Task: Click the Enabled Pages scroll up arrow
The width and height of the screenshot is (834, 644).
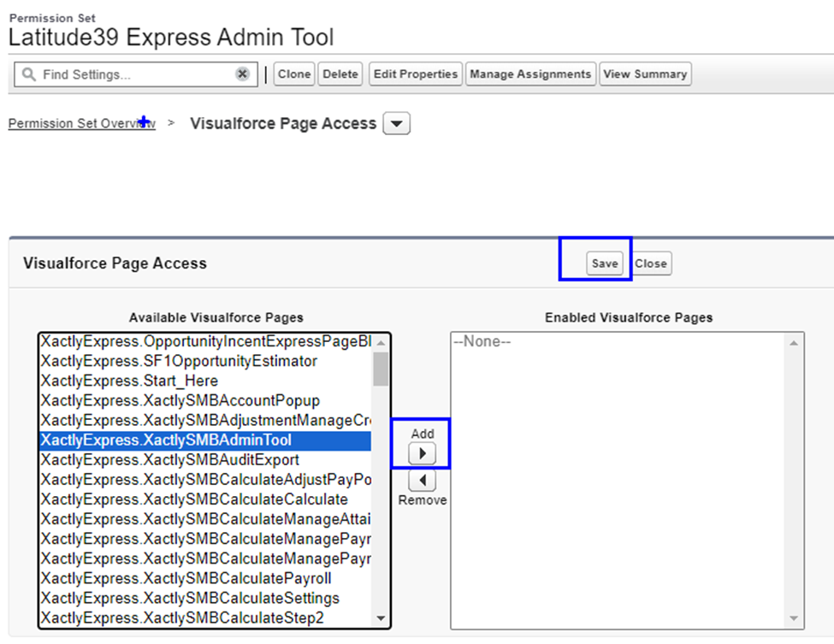Action: (794, 343)
